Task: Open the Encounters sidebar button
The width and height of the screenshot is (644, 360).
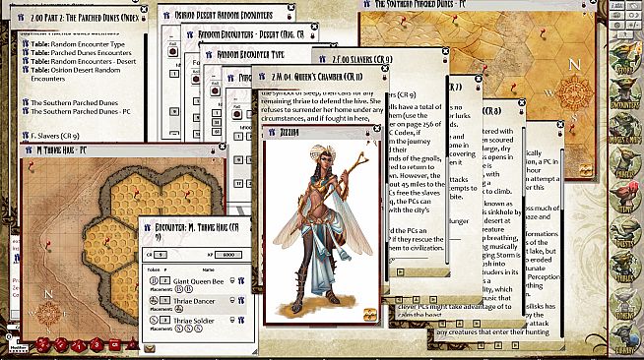Action: pos(624,93)
